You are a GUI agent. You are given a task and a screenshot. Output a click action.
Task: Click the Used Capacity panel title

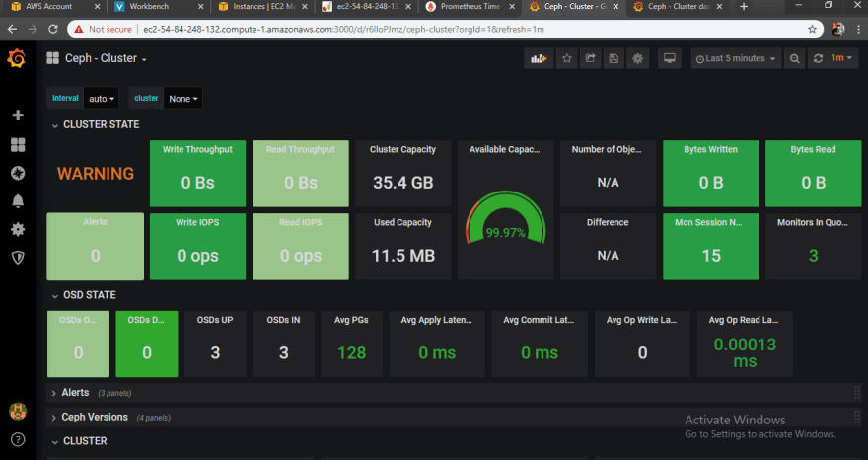403,222
